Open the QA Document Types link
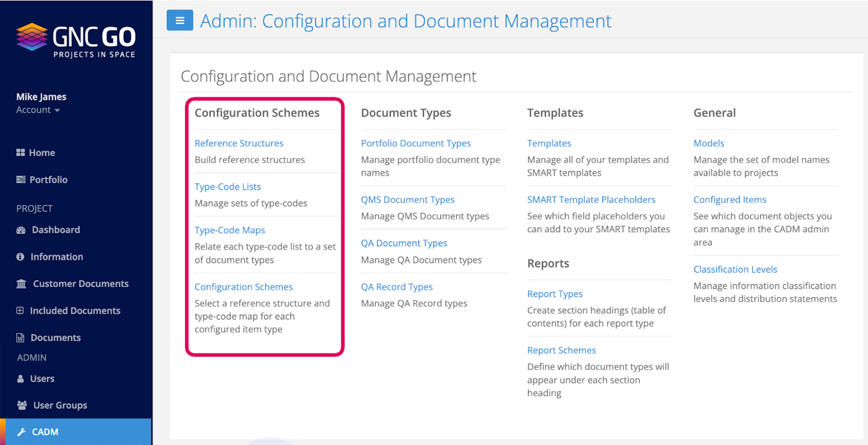 (404, 243)
